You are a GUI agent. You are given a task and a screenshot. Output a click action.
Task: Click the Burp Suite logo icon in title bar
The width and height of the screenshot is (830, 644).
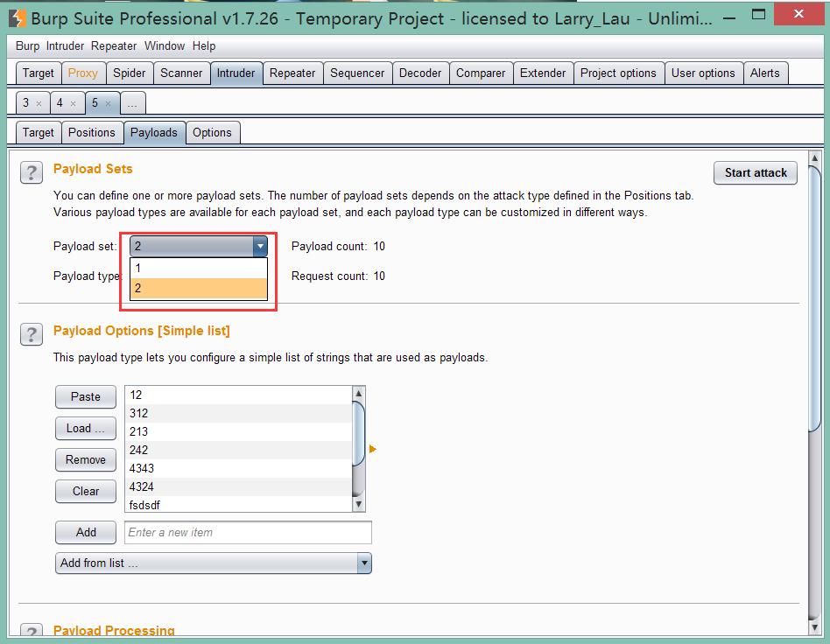point(17,18)
